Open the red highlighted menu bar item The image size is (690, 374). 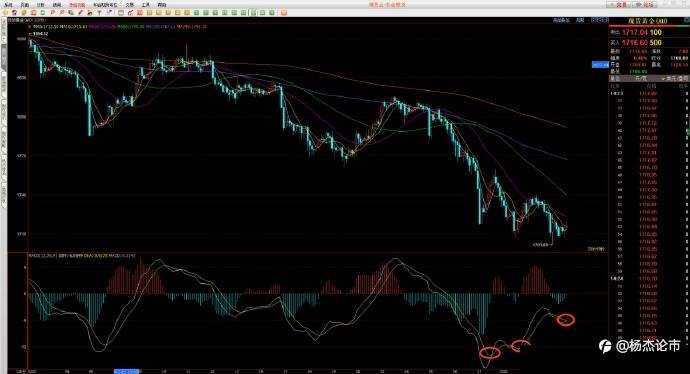pyautogui.click(x=77, y=5)
